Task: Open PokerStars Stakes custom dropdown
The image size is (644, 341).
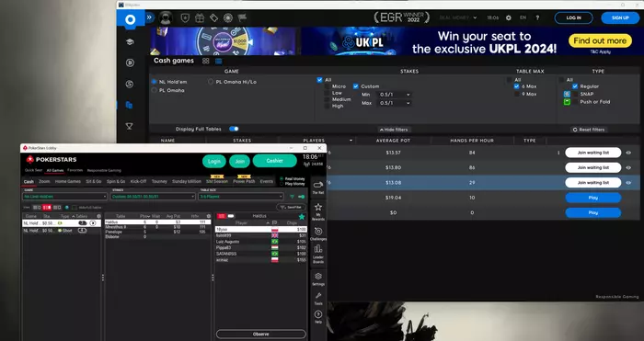Action: coord(153,197)
